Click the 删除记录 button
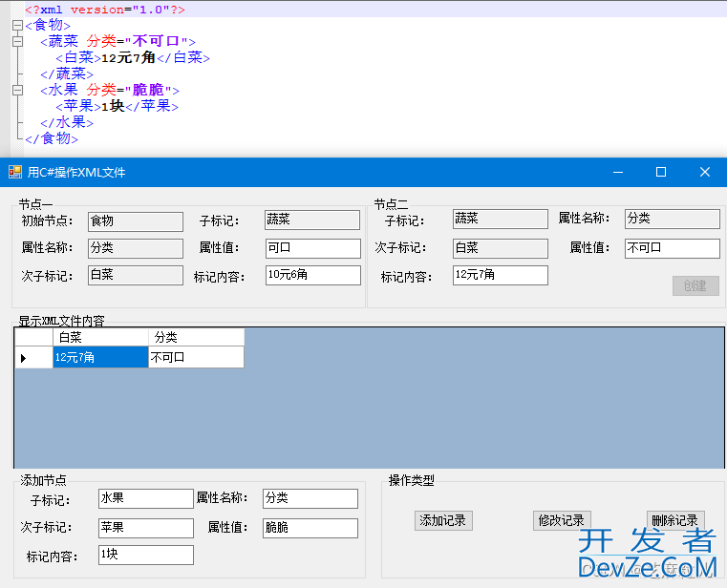The height and width of the screenshot is (588, 727). point(675,521)
